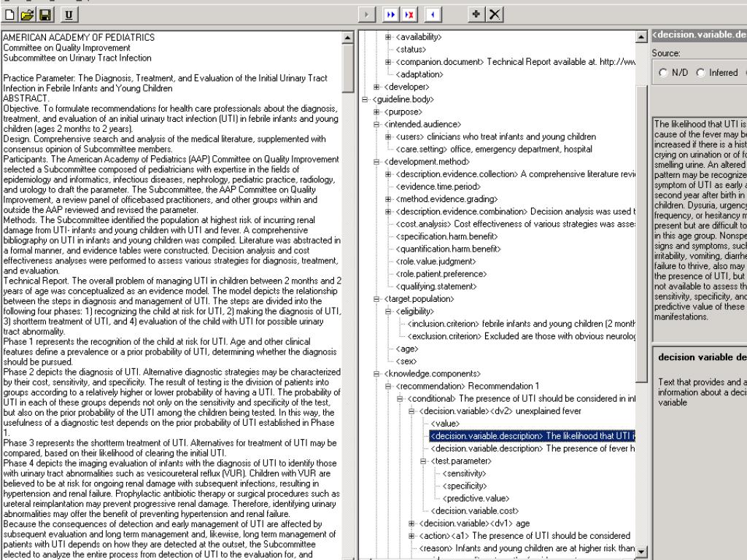Expand the method.evidence.grading node
This screenshot has height=560, width=747.
[388, 199]
